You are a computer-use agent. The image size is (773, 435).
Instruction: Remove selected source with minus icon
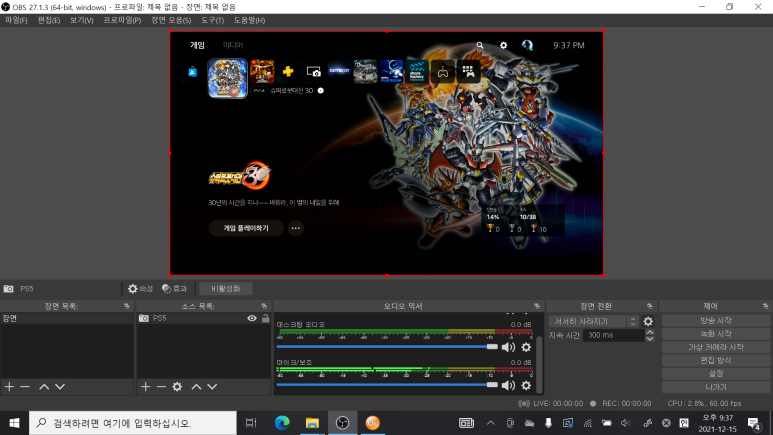click(x=161, y=387)
